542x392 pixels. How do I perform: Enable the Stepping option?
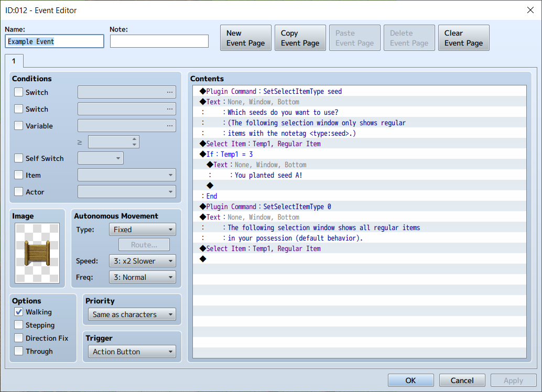point(19,325)
